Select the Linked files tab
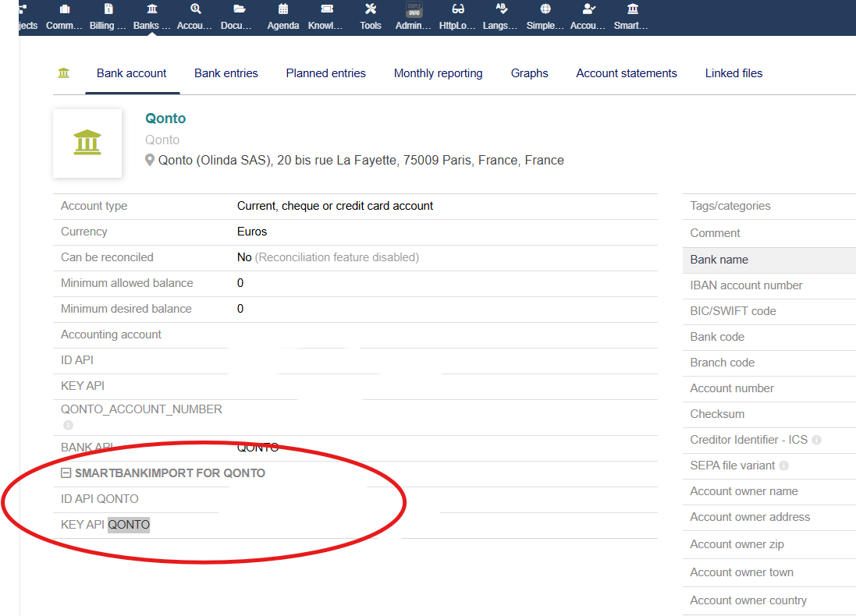 pos(733,73)
